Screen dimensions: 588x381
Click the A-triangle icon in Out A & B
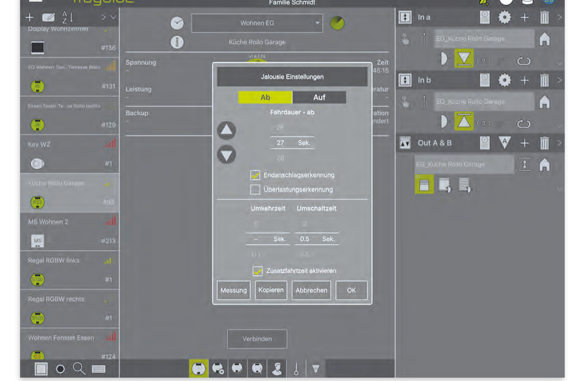(504, 143)
